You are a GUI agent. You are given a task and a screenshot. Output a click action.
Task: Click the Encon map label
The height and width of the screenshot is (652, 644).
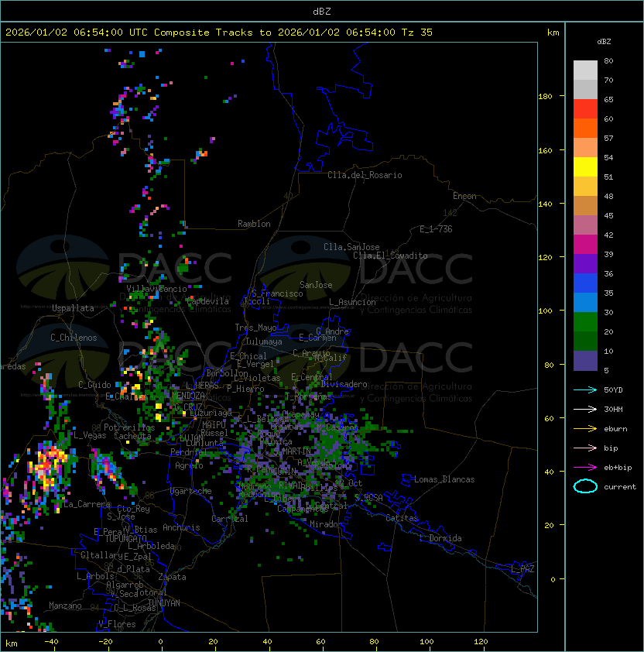click(464, 196)
